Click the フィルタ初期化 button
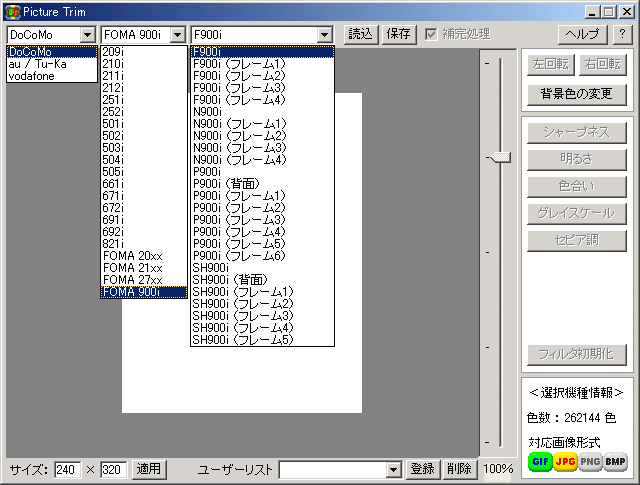The image size is (640, 485). [576, 355]
